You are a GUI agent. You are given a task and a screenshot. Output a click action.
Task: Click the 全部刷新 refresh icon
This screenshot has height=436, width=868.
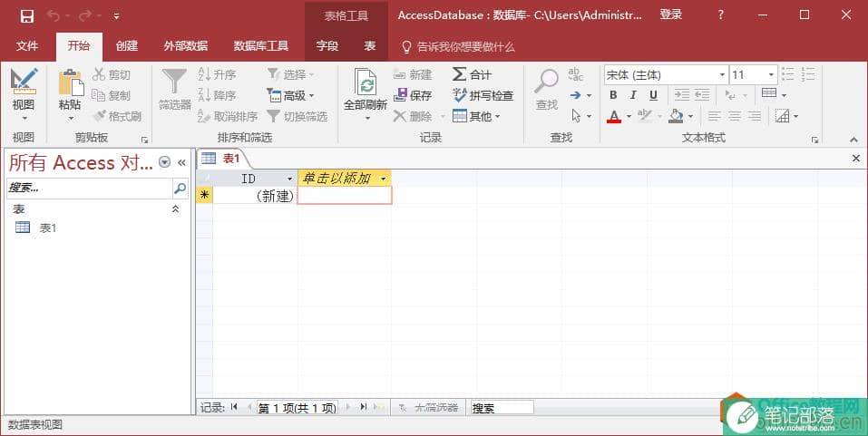point(366,82)
